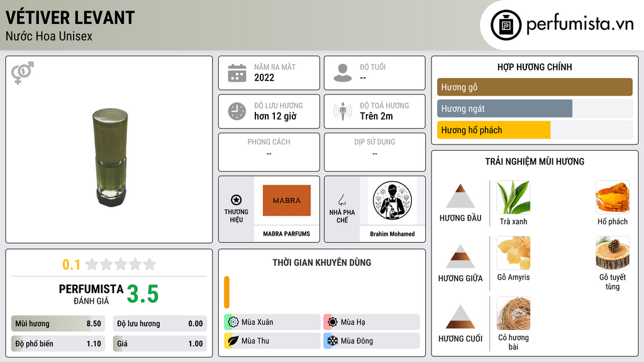This screenshot has height=362, width=644.
Task: Click the star badge brand icon
Action: point(236,200)
